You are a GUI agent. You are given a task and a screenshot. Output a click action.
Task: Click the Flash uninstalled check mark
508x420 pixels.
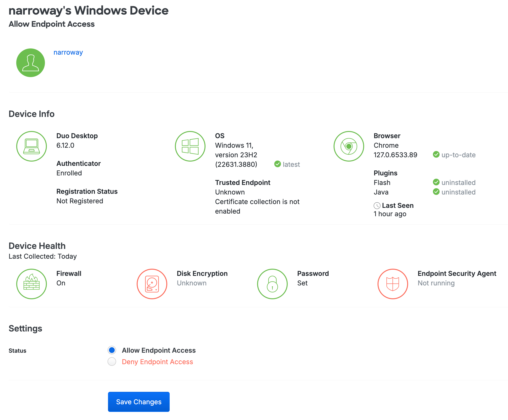(436, 182)
